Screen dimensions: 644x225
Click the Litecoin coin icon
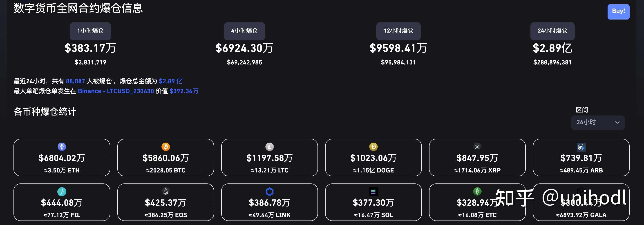point(270,147)
